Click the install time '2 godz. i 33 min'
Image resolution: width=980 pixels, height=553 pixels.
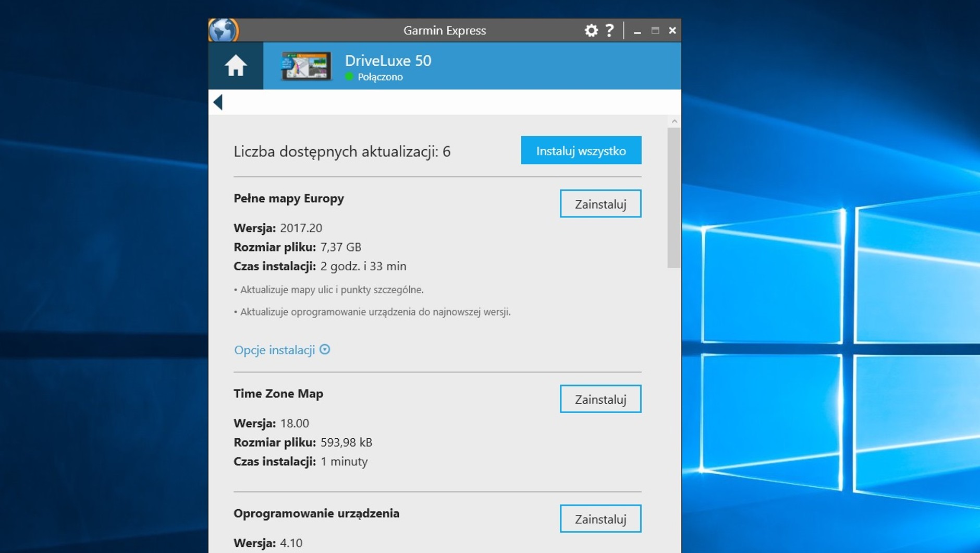tap(363, 266)
